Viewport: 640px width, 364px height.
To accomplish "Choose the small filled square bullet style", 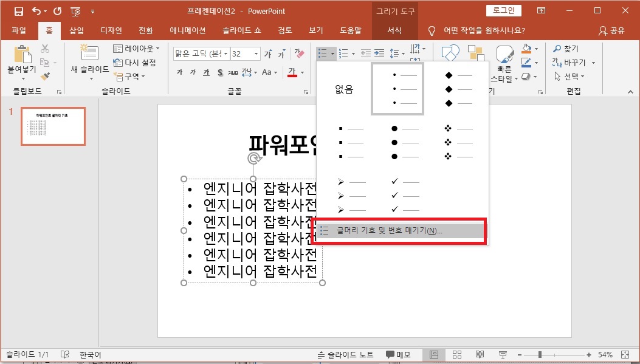I will coord(351,142).
